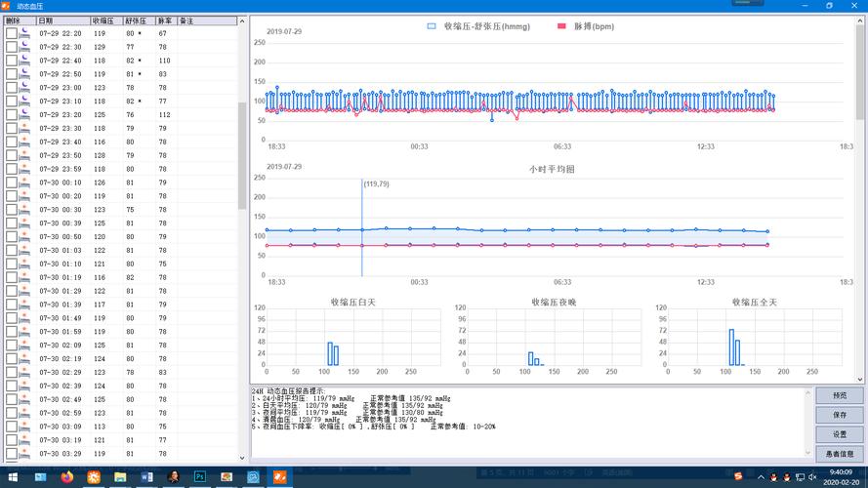Click pulse value 112 in the 23:20 row
Viewport: 868px width, 488px height.
click(164, 114)
